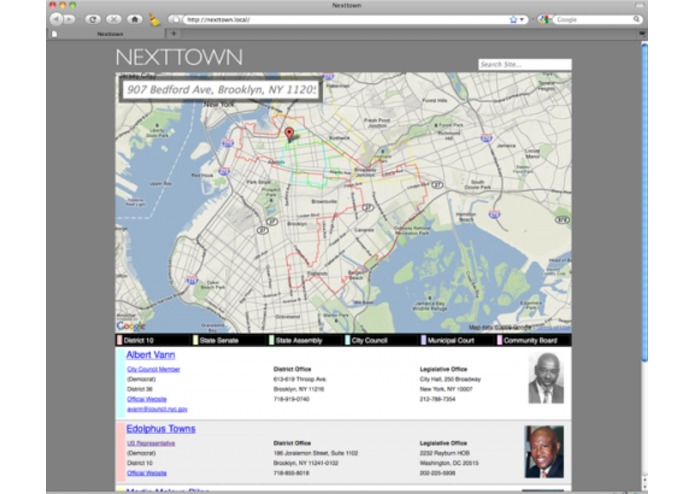Screen dimensions: 695x494
Task: Click the District 10 pink legend swatch
Action: point(119,340)
